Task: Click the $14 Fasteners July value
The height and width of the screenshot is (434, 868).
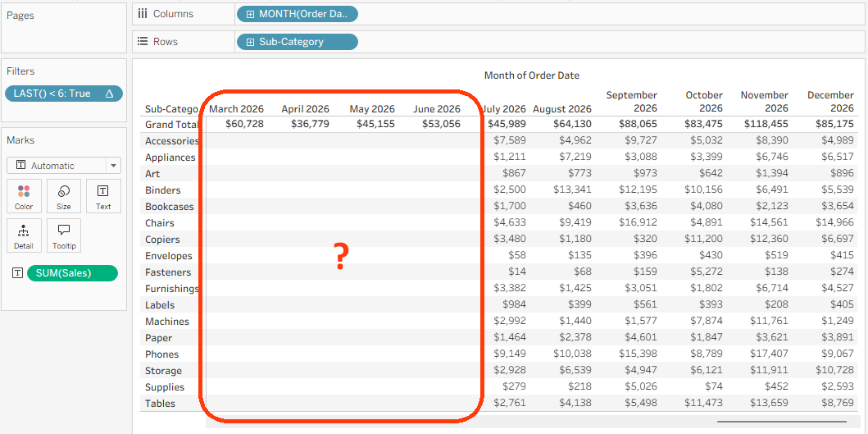Action: coord(516,272)
